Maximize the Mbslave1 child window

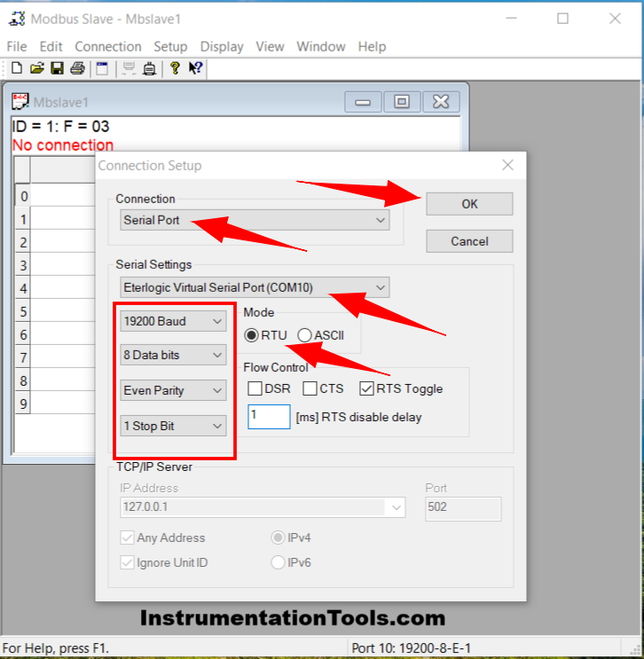click(x=402, y=102)
